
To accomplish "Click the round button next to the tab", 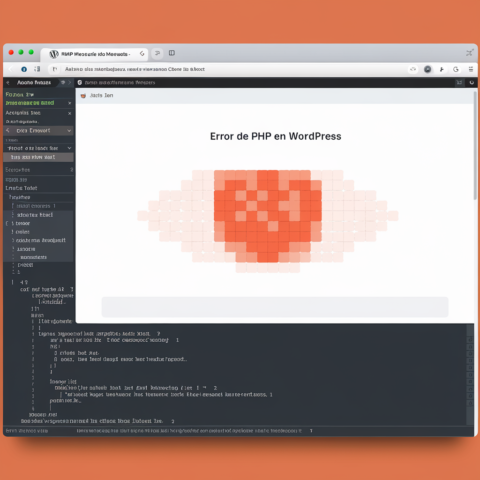I will (157, 53).
